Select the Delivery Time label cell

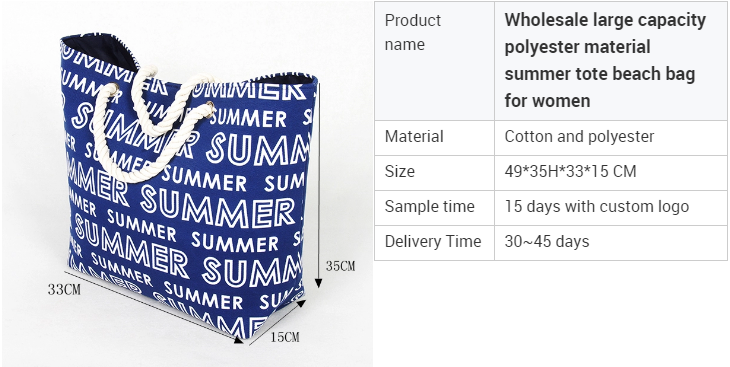pos(434,243)
